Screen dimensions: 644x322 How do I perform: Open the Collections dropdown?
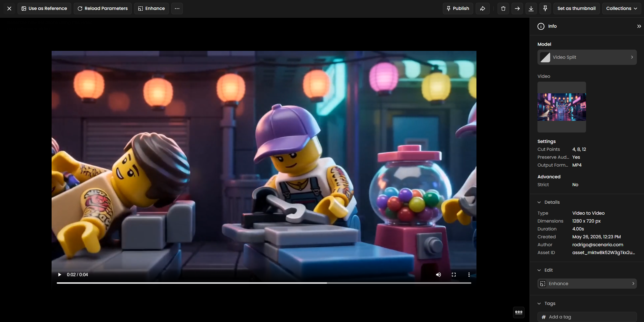tap(621, 8)
